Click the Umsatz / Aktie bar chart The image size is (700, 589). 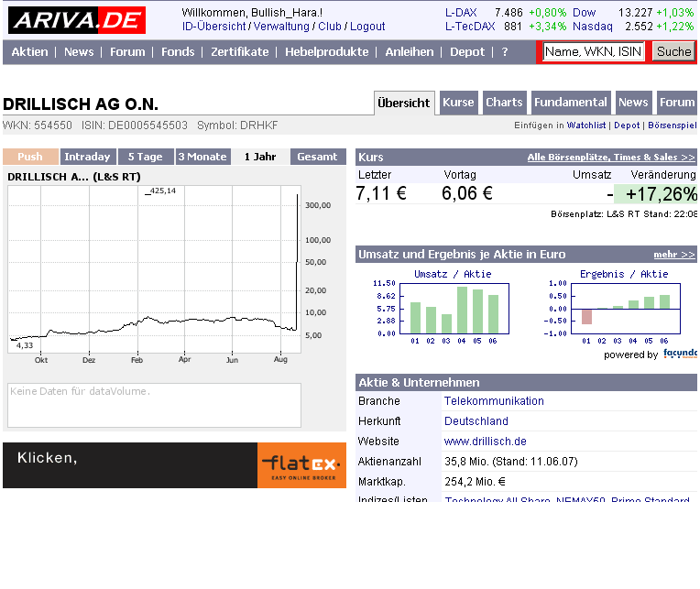pyautogui.click(x=454, y=309)
